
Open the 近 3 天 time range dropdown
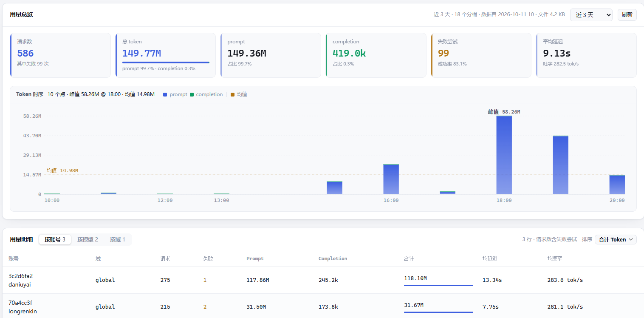[591, 15]
